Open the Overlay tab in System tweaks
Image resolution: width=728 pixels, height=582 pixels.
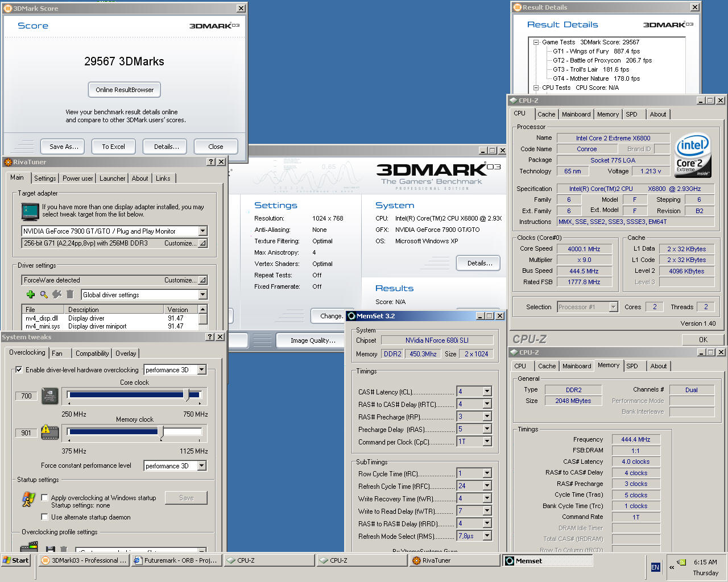click(x=126, y=353)
